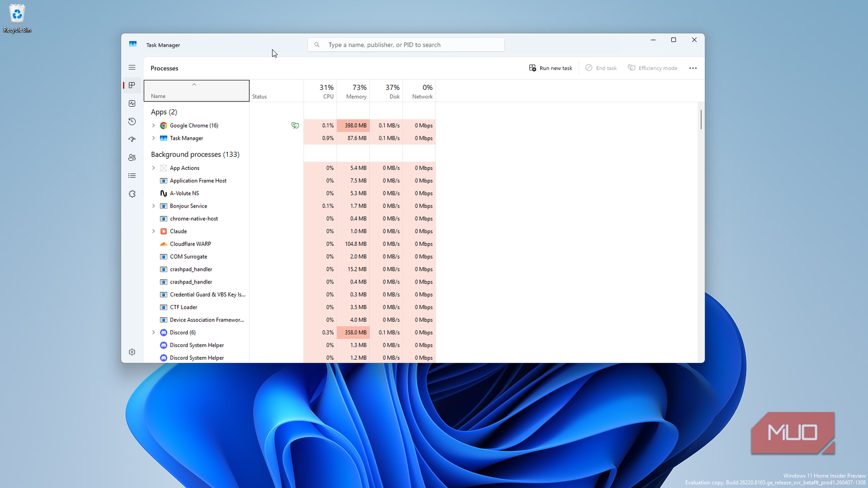Click inside the process search field
Image resolution: width=868 pixels, height=488 pixels.
(x=405, y=44)
